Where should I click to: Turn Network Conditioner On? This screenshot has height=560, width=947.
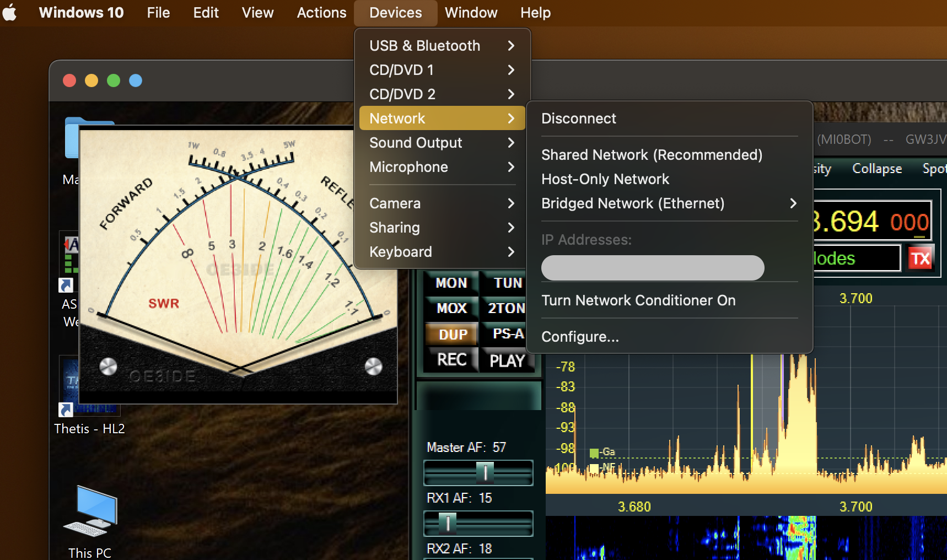tap(670, 300)
